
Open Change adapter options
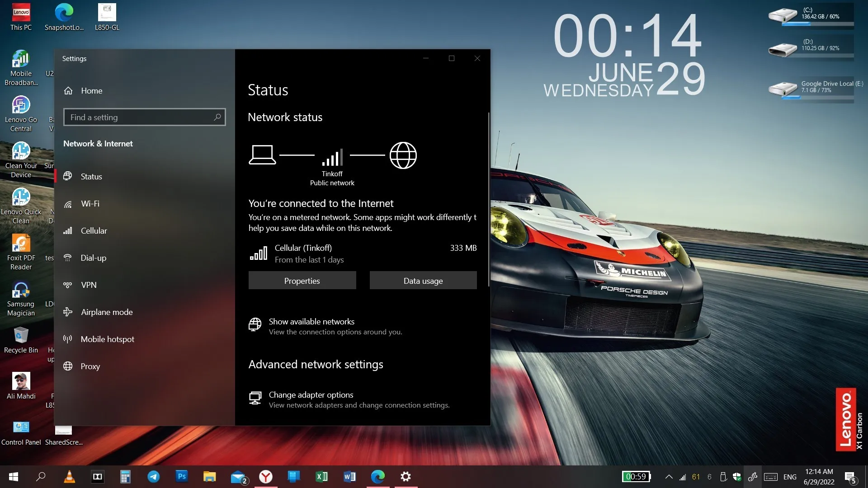pos(311,395)
